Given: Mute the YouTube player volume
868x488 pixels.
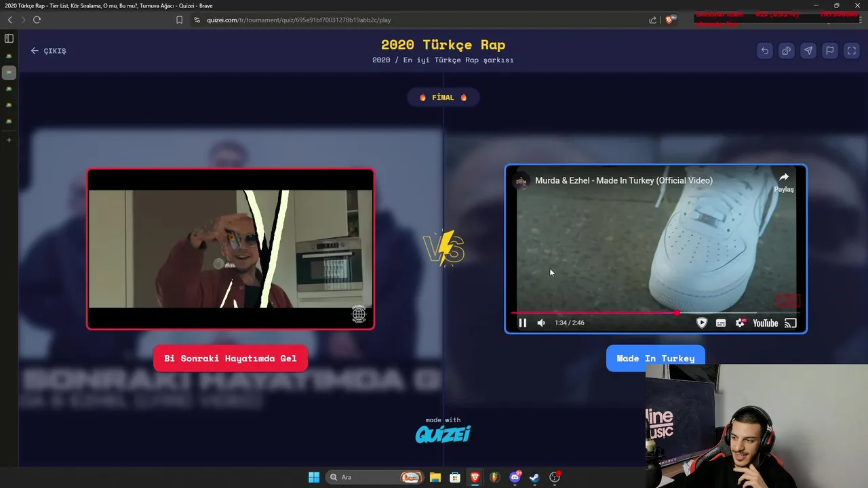Looking at the screenshot, I should point(541,323).
